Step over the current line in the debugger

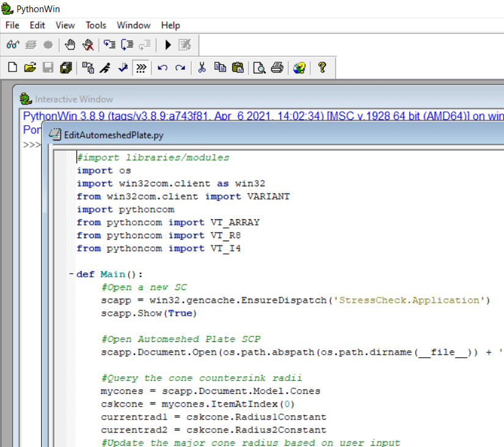(x=126, y=44)
